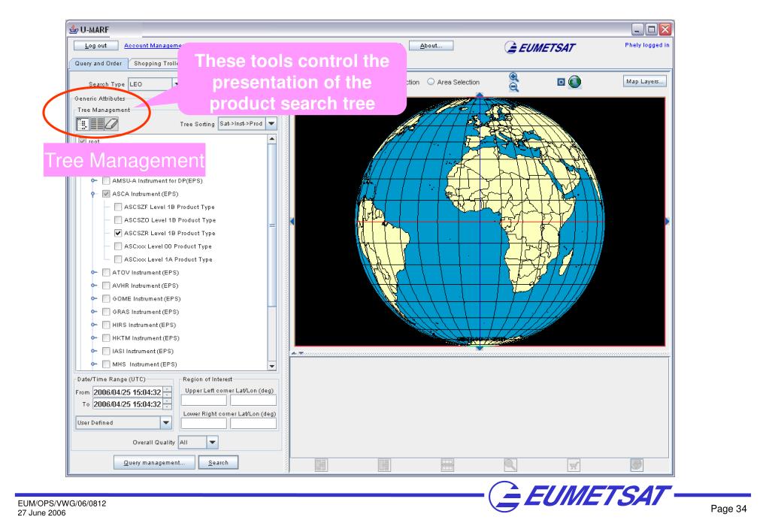Click the About... button
Screen dimensions: 769x532
(x=431, y=46)
